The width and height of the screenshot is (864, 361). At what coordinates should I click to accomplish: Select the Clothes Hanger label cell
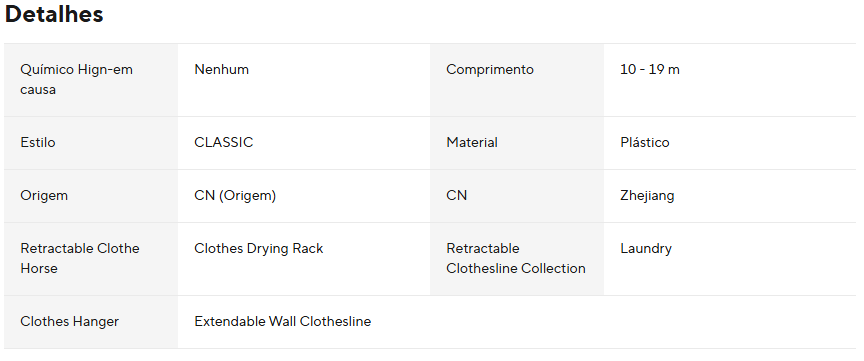91,322
